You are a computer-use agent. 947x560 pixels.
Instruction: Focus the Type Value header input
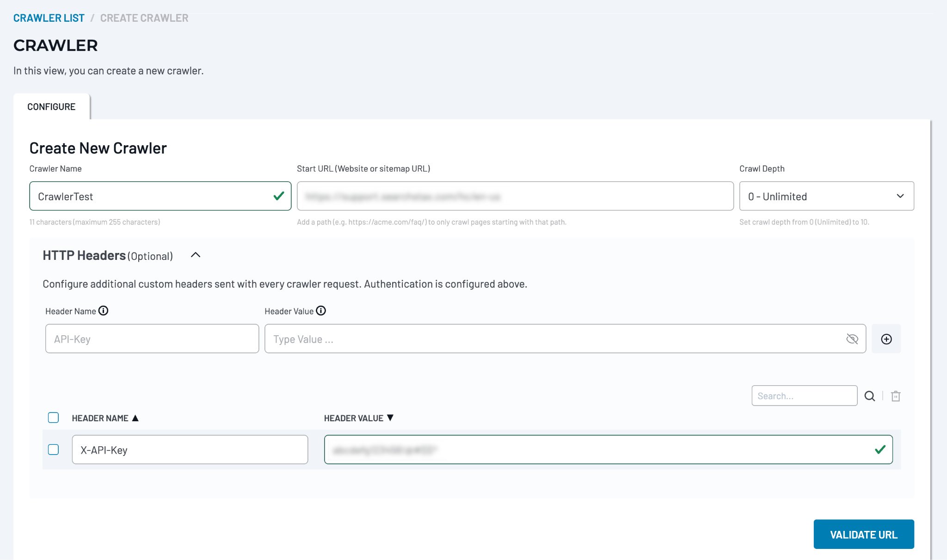[x=565, y=339]
